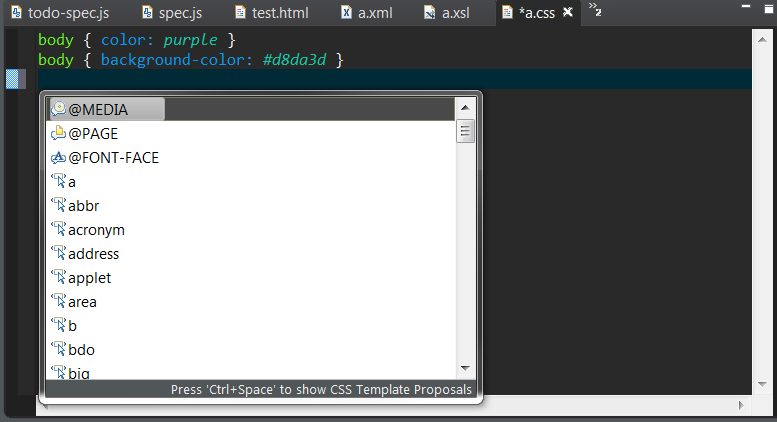Minimize the editor area

pos(746,6)
